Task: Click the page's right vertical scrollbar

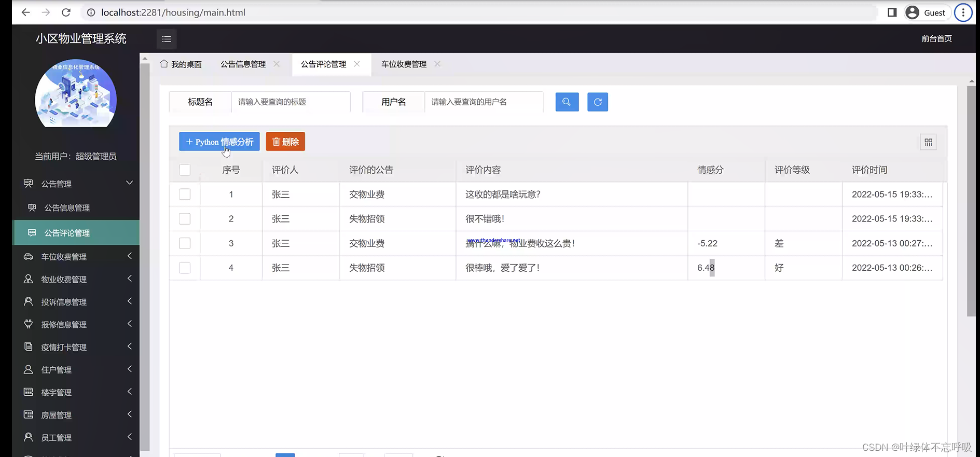Action: [x=971, y=201]
